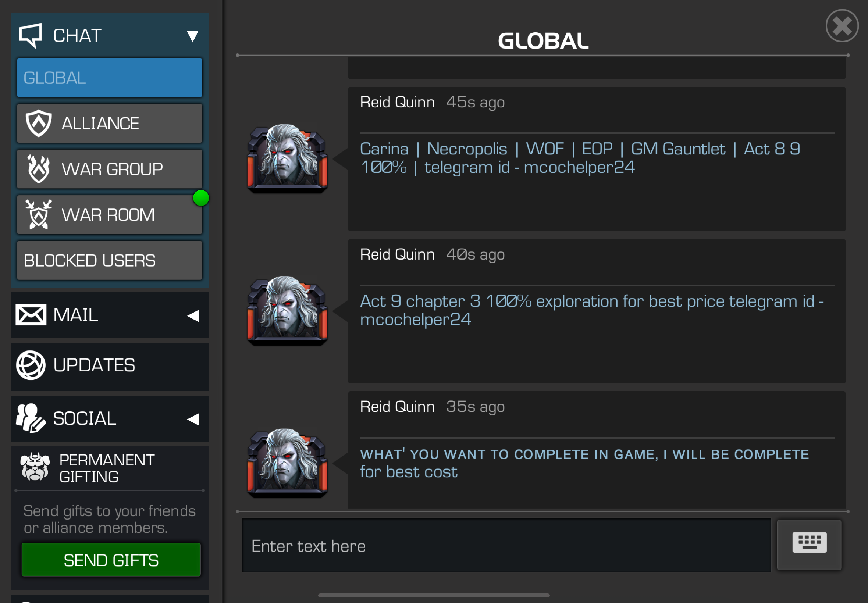Screen dimensions: 868x603
Task: Open Reid Quinn's avatar on 45s message
Action: [x=287, y=159]
